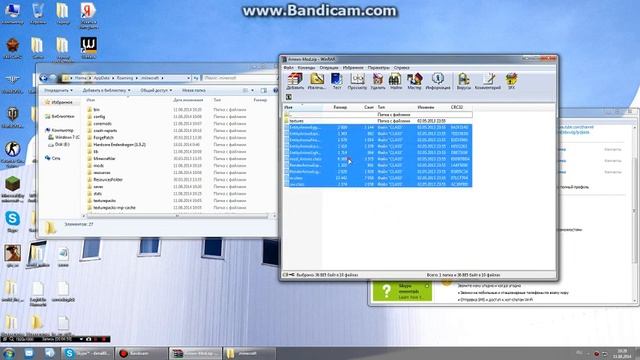Screen dimensions: 640x360
Task: Click the SFX icon in WinRAR toolbar
Action: 511,81
